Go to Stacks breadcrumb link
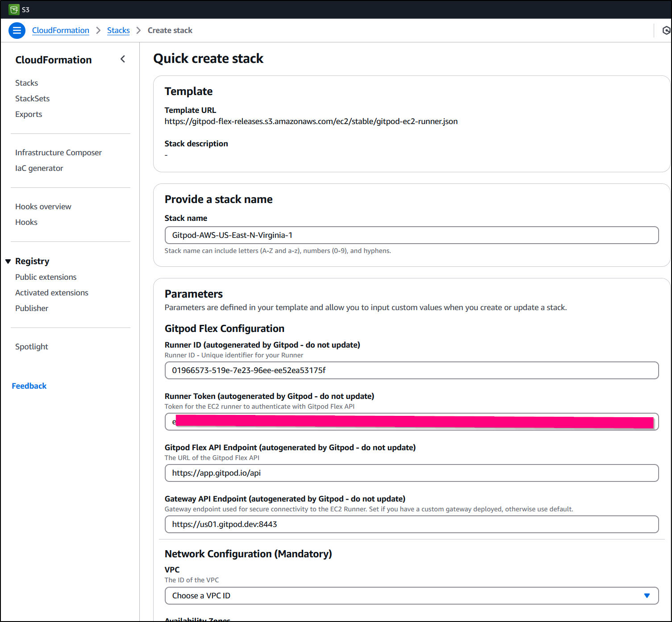 click(118, 30)
